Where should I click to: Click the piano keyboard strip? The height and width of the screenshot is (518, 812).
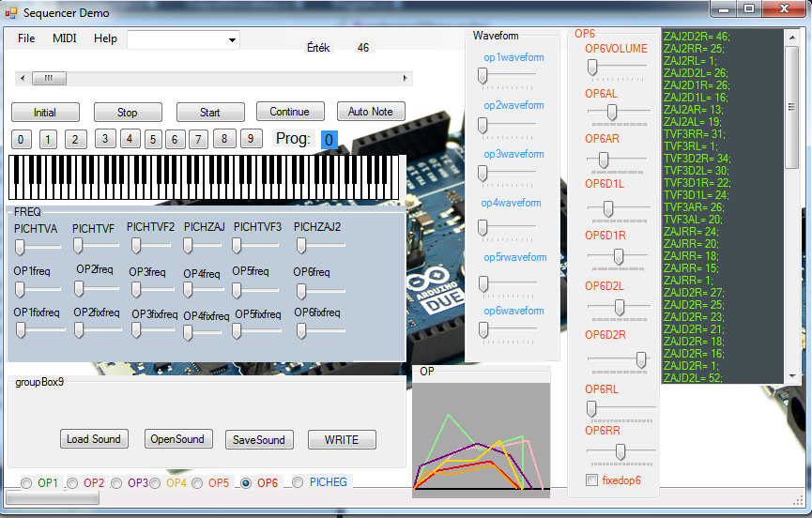point(207,177)
